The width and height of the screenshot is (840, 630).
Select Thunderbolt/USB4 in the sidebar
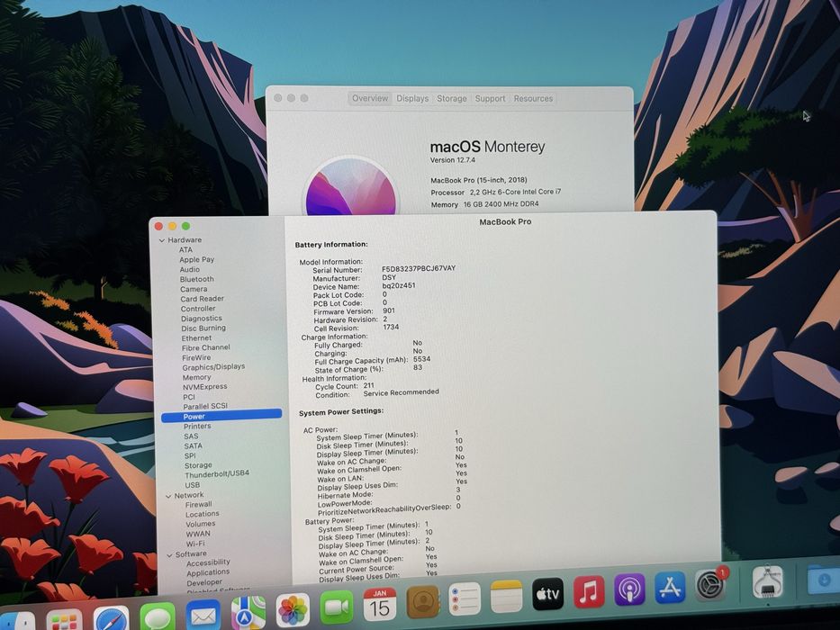coord(217,474)
